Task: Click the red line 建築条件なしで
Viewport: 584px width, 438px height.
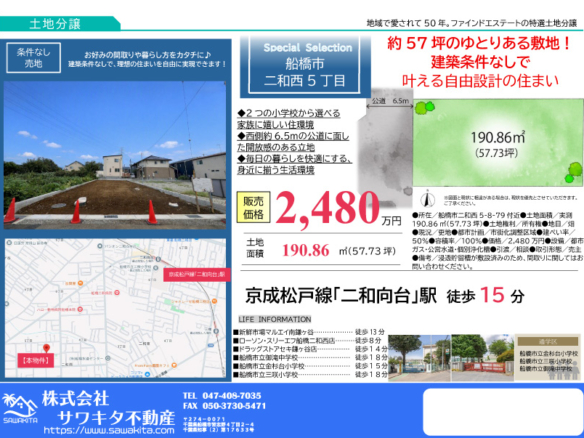Action: pos(480,62)
